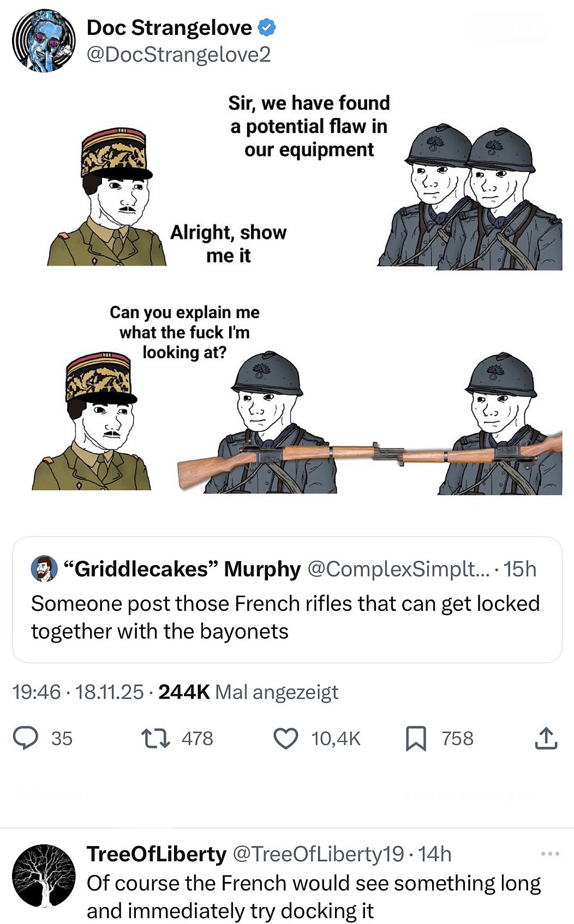The image size is (574, 924).
Task: Open the quoted Griddlecakes Murphy tweet
Action: tap(287, 600)
